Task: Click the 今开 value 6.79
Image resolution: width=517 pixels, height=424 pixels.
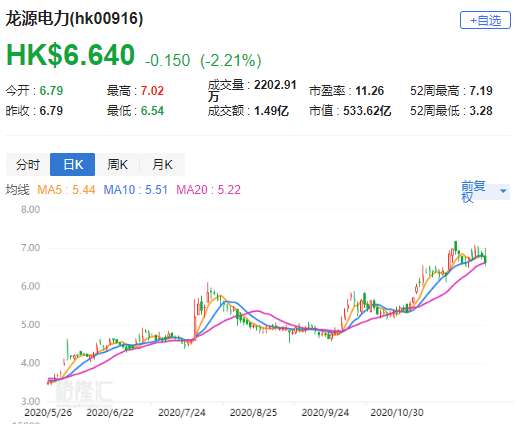Action: (51, 91)
